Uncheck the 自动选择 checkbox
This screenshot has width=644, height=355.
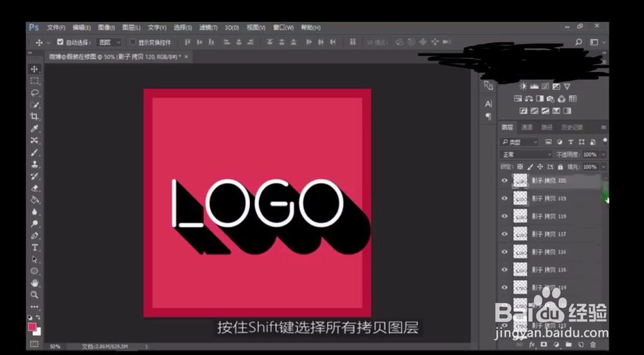pyautogui.click(x=61, y=42)
